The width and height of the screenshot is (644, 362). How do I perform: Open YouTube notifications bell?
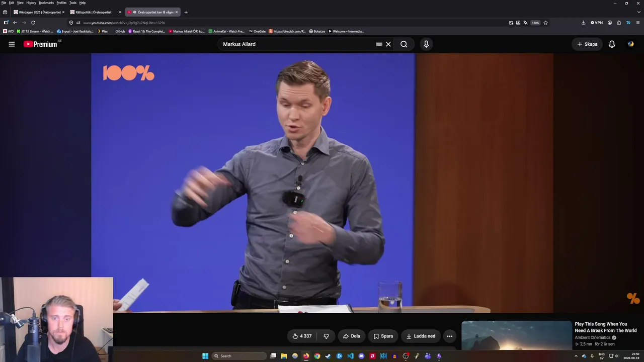[612, 44]
